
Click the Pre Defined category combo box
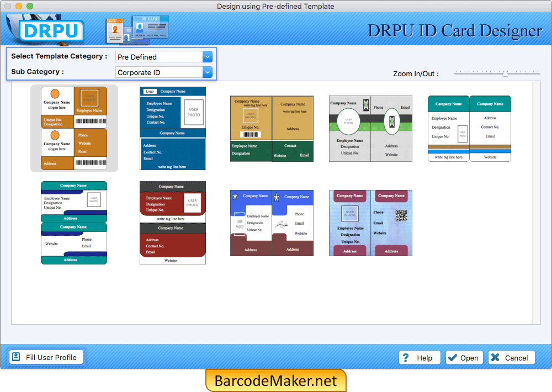[x=164, y=57]
